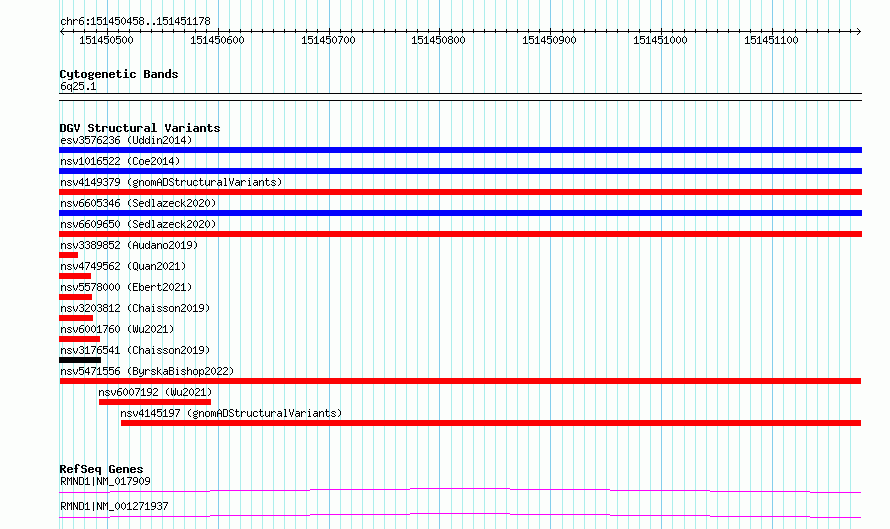Click the ruler's right arrow end
Viewport: 890px width, 529px height.
click(x=859, y=31)
